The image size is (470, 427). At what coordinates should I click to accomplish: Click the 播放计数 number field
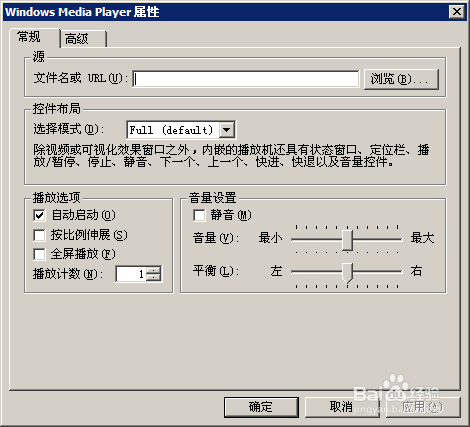tap(131, 274)
